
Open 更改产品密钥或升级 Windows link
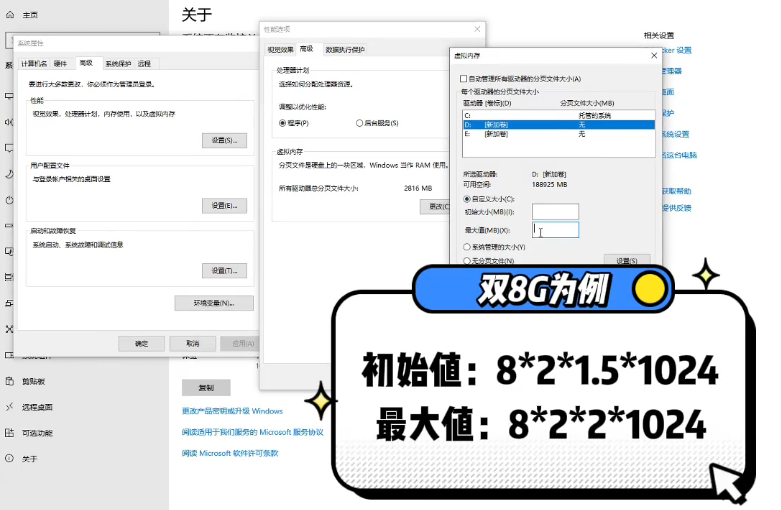pos(232,411)
